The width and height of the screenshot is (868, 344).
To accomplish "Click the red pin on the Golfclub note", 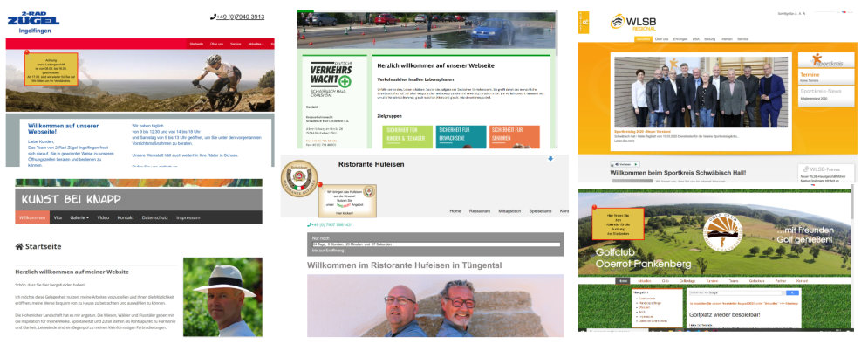I will 594,208.
